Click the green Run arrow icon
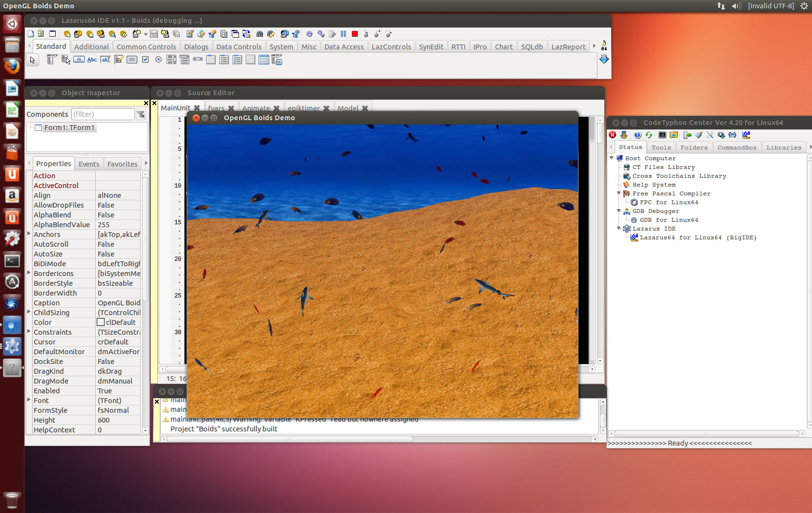This screenshot has height=513, width=812. 332,34
